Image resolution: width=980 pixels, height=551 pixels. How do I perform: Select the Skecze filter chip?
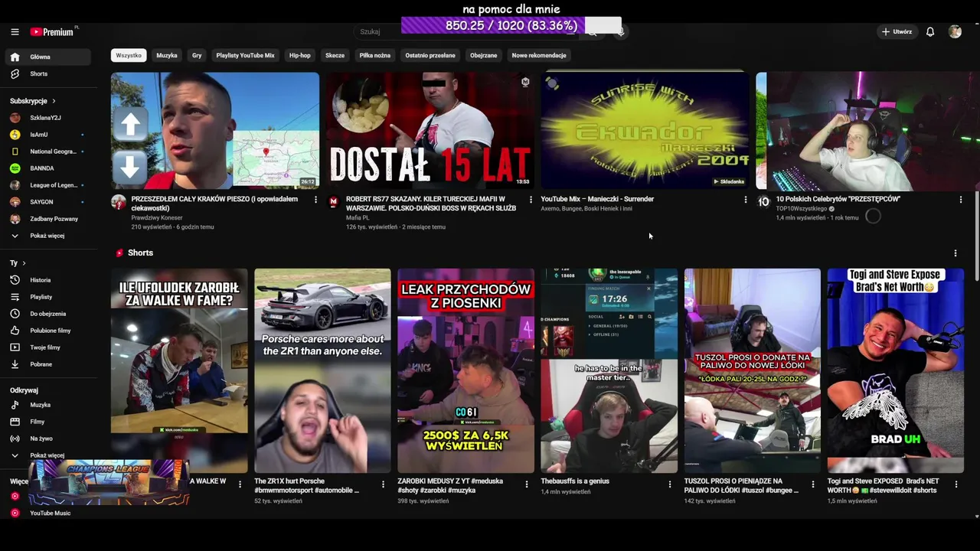335,55
